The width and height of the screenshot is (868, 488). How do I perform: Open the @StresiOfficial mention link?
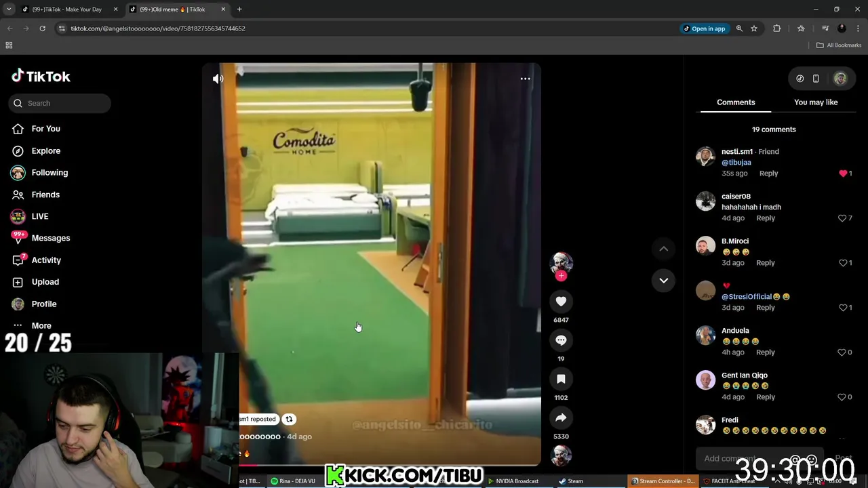point(747,297)
